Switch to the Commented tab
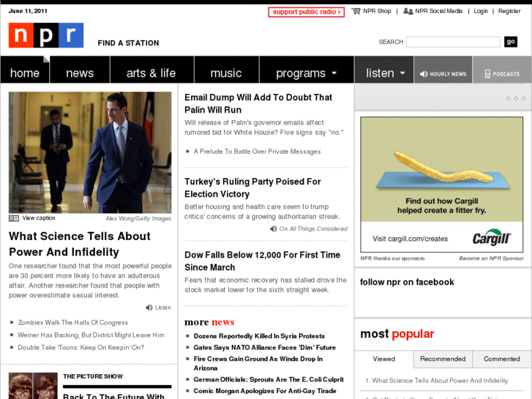This screenshot has height=399, width=532. (501, 359)
